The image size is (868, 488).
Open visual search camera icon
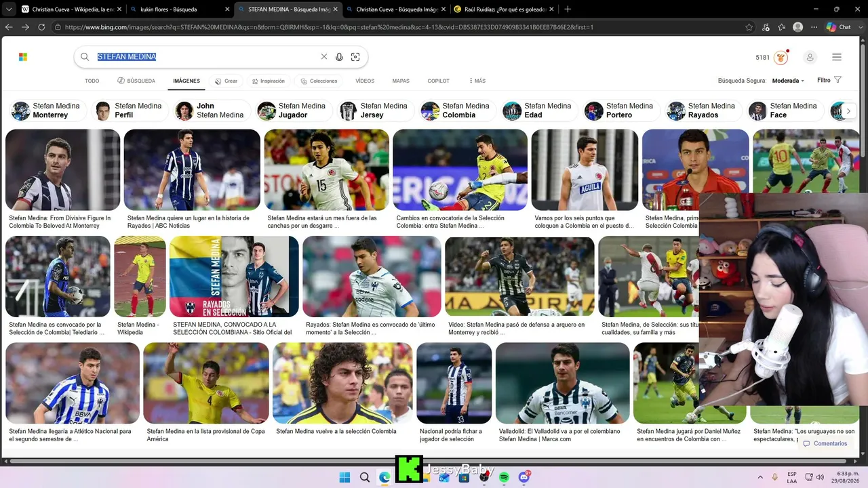pyautogui.click(x=355, y=57)
